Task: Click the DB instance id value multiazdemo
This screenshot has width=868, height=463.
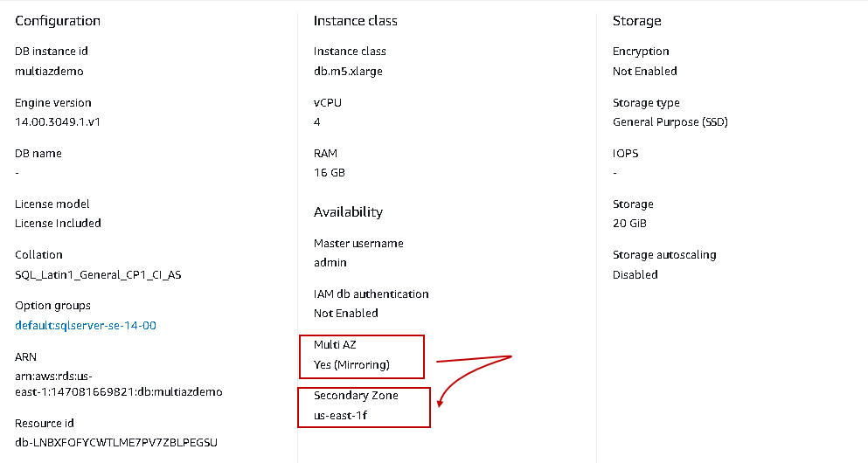Action: [49, 71]
